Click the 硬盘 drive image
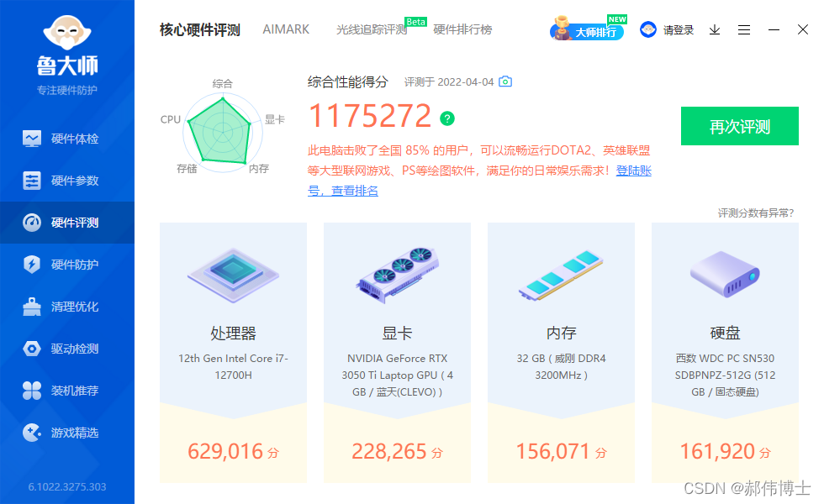This screenshot has width=824, height=504. tap(725, 274)
